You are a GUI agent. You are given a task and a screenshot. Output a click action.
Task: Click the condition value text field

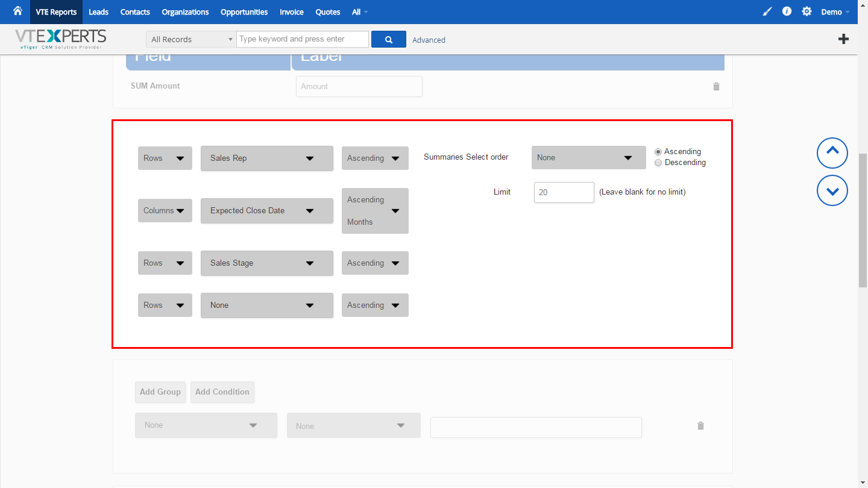click(536, 427)
